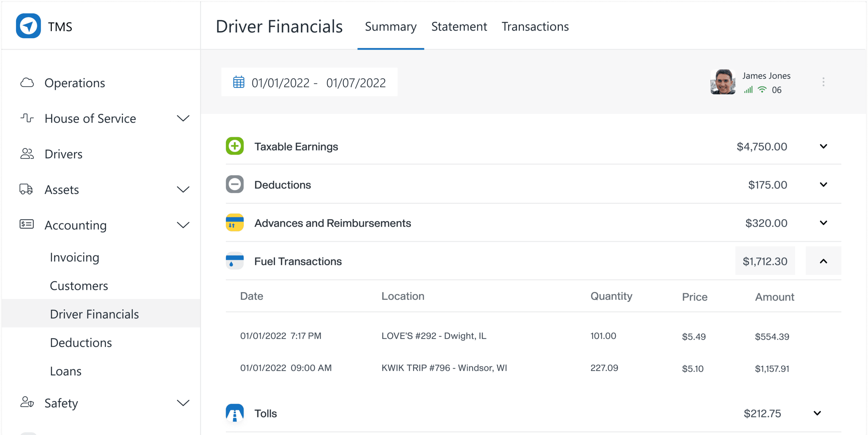Click the Drivers people icon
Screen dimensions: 868x435
tap(26, 154)
